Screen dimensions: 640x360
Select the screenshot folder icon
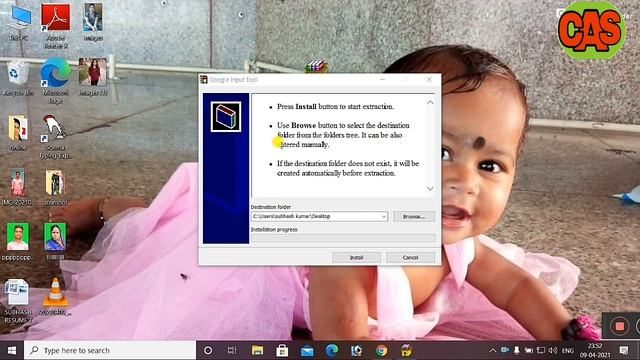(x=55, y=187)
